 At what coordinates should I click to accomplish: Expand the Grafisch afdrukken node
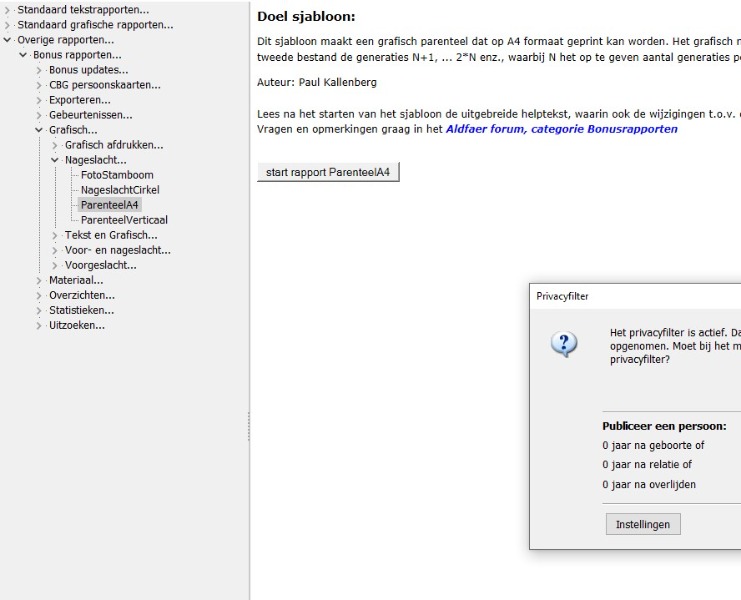pos(56,145)
